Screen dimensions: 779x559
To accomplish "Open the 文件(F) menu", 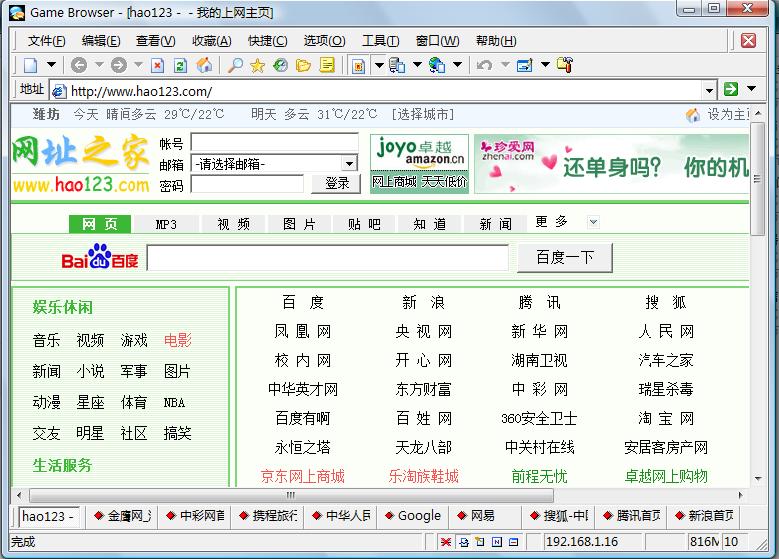I will click(47, 41).
